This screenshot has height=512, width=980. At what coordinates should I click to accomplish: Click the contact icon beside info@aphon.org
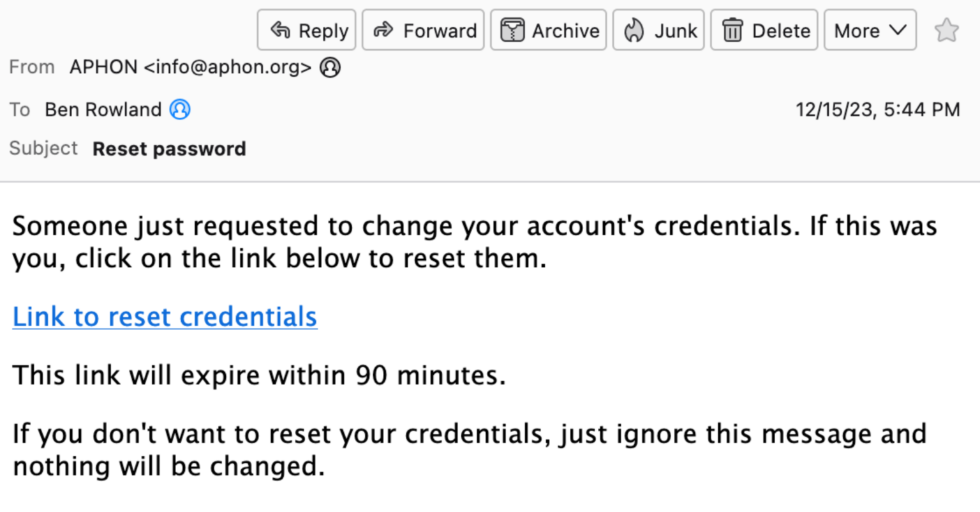click(x=330, y=67)
